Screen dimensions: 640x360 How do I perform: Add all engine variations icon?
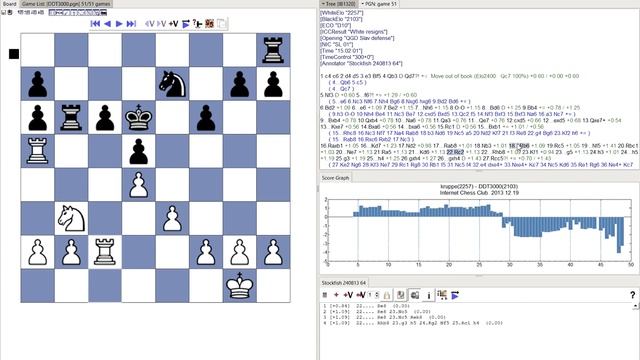[360, 295]
